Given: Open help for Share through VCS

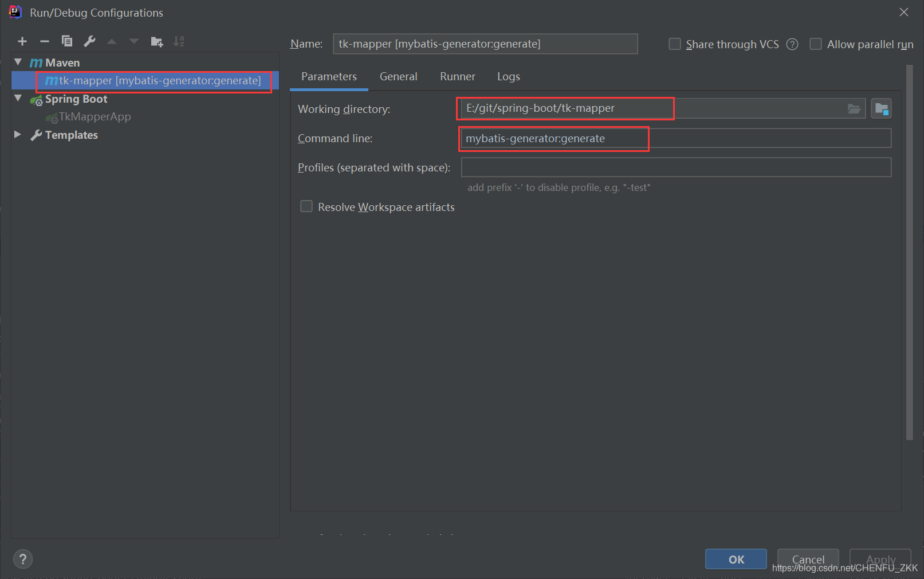Looking at the screenshot, I should (792, 44).
